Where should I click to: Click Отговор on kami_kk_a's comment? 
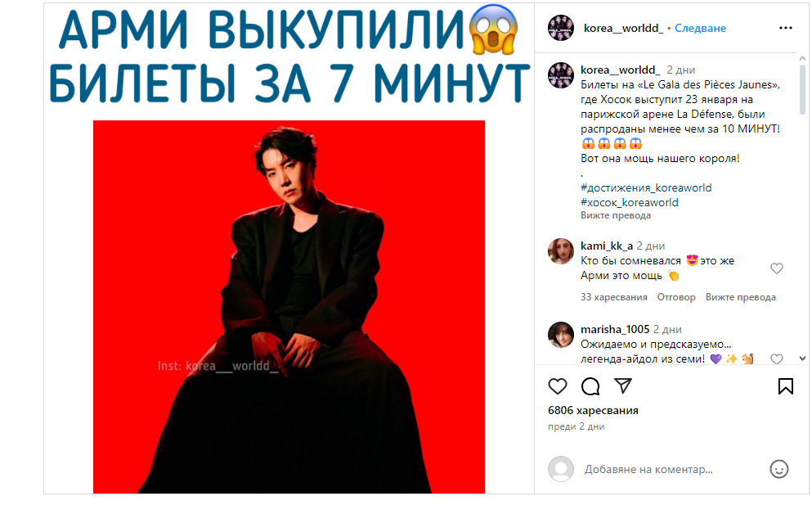(x=675, y=297)
